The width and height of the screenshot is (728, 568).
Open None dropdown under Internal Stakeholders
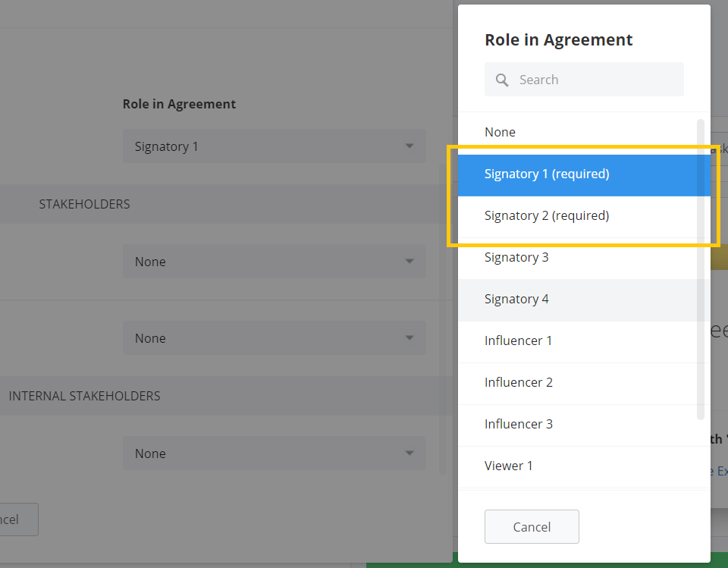pos(275,453)
